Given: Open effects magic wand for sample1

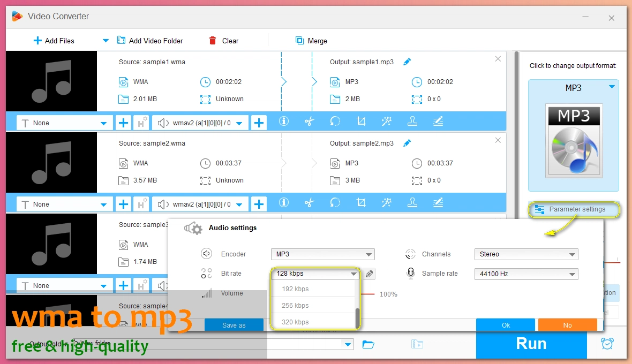Looking at the screenshot, I should point(387,121).
